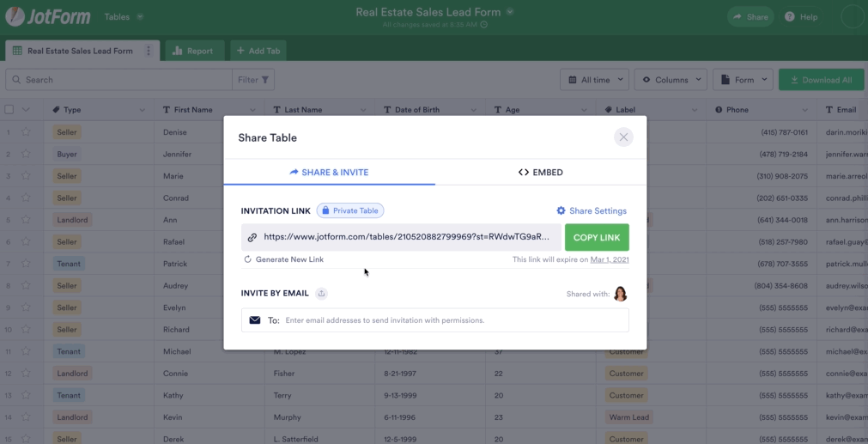
Task: Click the Mar 1, 2021 expiry link
Action: [610, 259]
